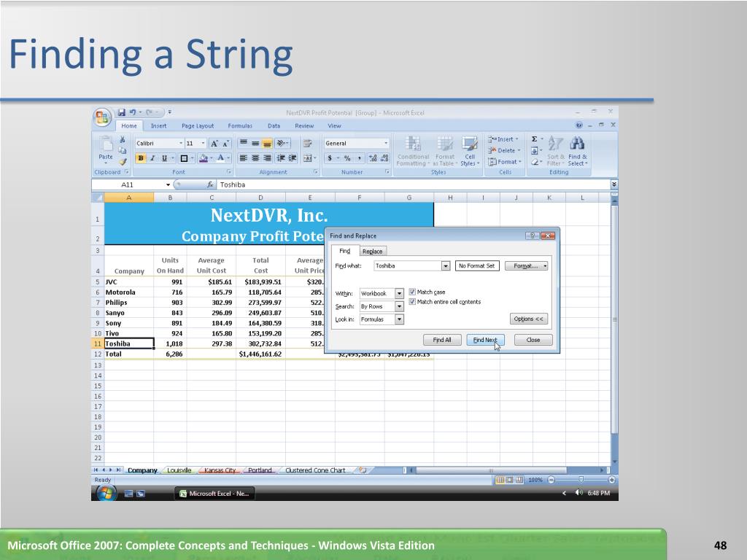The width and height of the screenshot is (747, 560).
Task: Click the Close button in dialog
Action: click(533, 340)
